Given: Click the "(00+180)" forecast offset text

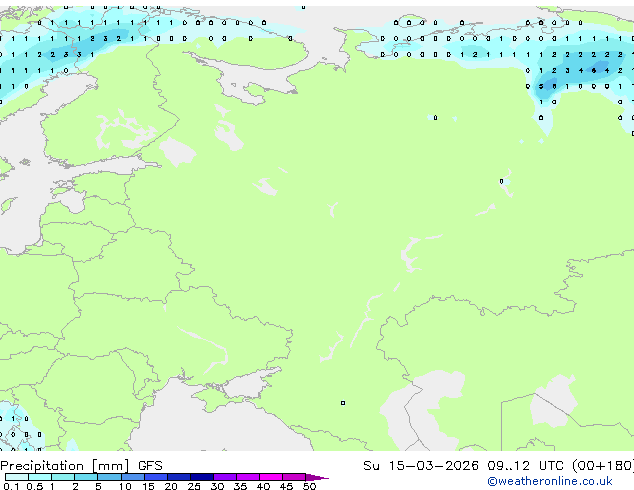Looking at the screenshot, I should click(602, 466).
